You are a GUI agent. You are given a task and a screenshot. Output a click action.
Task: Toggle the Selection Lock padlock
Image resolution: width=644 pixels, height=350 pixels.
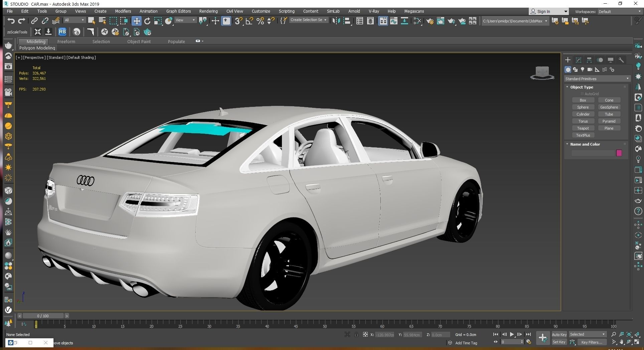click(x=356, y=334)
